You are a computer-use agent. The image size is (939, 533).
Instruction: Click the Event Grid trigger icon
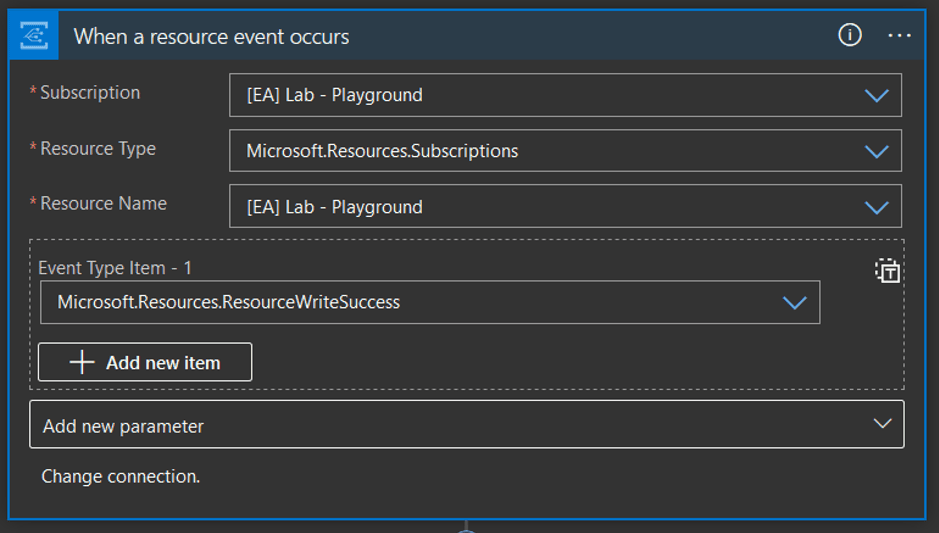coord(34,36)
